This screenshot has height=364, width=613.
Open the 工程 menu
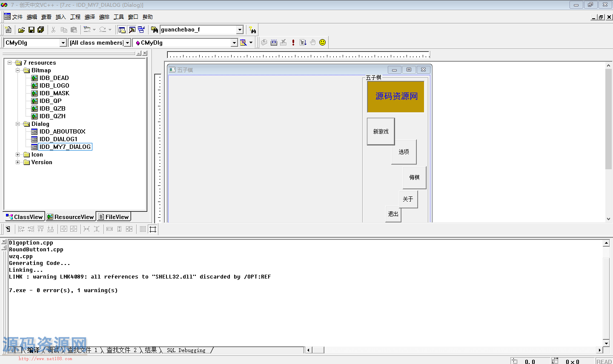point(75,17)
